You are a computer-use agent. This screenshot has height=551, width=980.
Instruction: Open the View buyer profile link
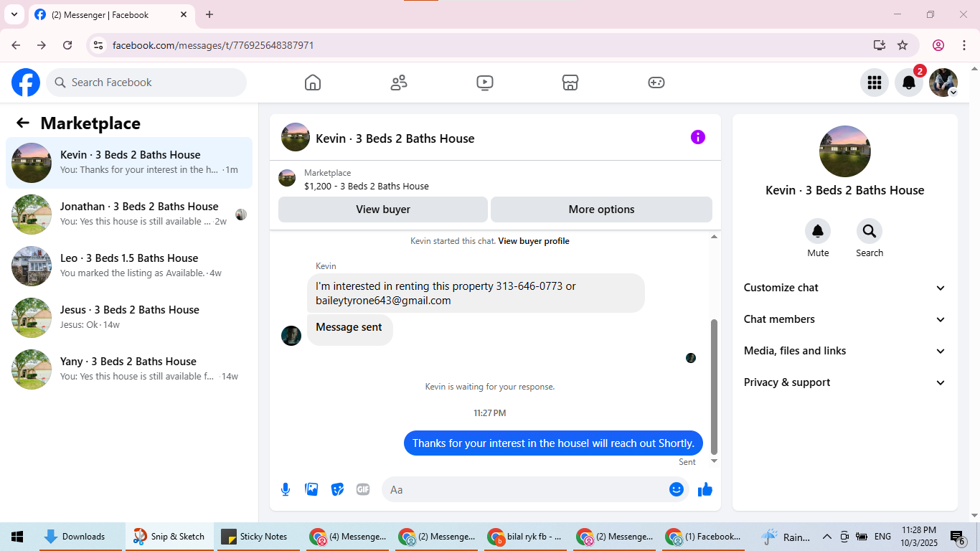click(534, 241)
